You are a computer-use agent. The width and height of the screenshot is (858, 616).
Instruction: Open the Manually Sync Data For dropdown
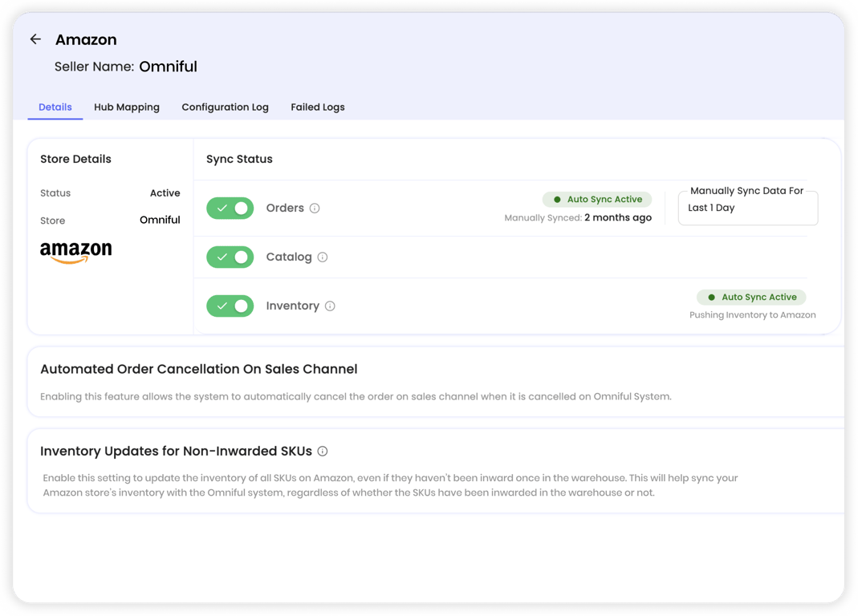point(747,208)
